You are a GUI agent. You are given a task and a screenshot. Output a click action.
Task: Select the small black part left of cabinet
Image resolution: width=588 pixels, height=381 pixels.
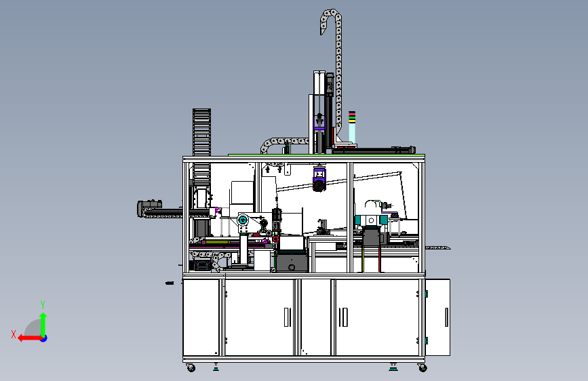170,283
